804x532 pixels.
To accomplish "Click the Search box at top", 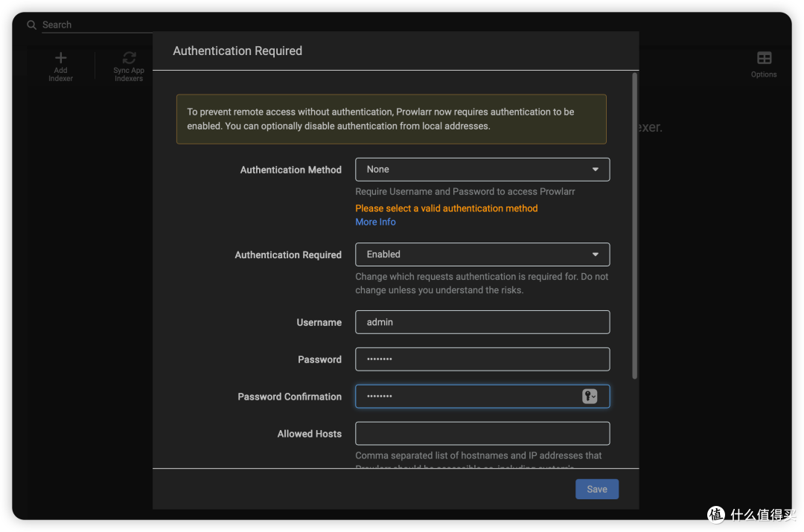I will pos(97,25).
